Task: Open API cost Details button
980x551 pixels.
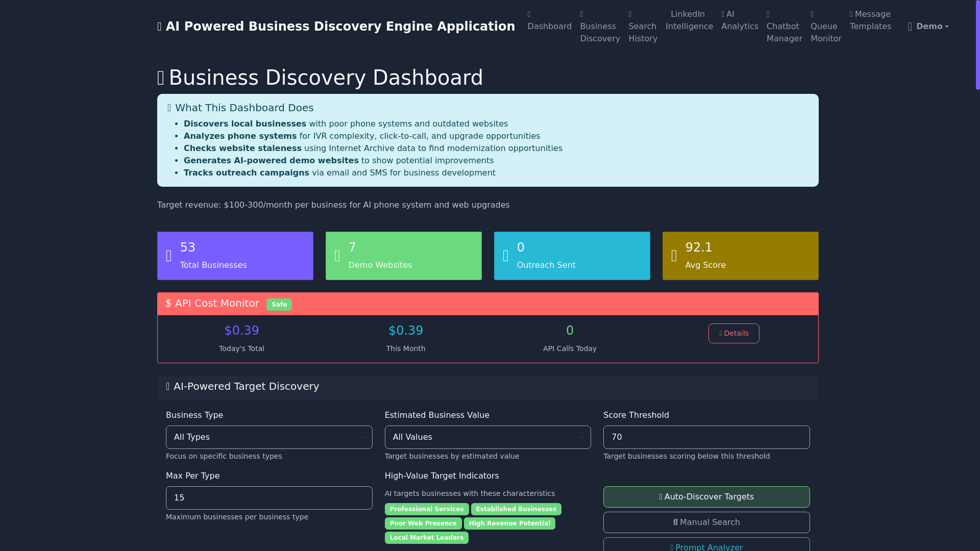Action: point(734,333)
